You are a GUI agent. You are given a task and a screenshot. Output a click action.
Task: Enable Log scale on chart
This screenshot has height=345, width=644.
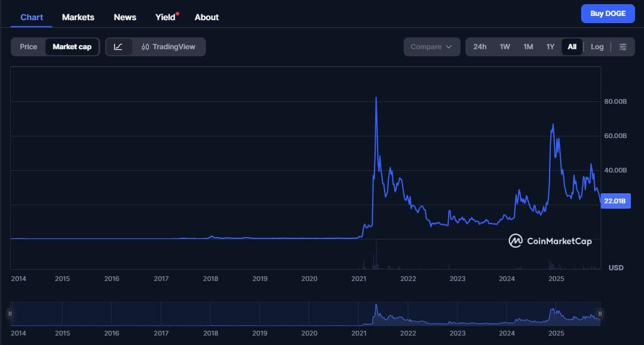coord(597,47)
